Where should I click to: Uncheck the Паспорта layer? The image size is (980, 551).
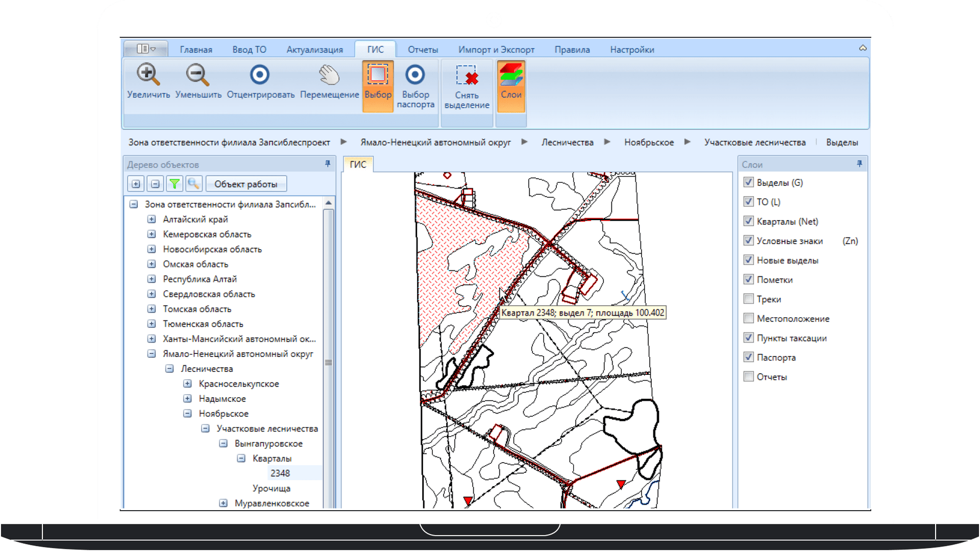pos(749,357)
